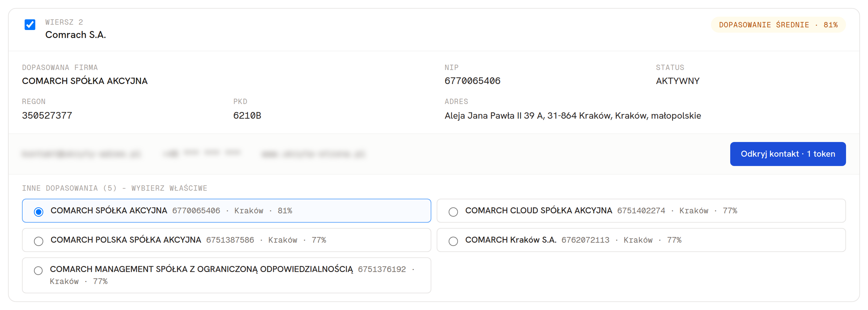Click the NIP value 6770065406
Viewport: 868px width, 310px height.
pyautogui.click(x=472, y=81)
